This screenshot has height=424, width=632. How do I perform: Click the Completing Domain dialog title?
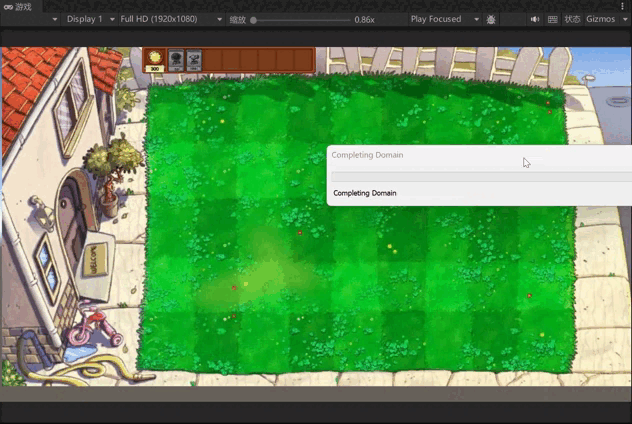point(367,155)
